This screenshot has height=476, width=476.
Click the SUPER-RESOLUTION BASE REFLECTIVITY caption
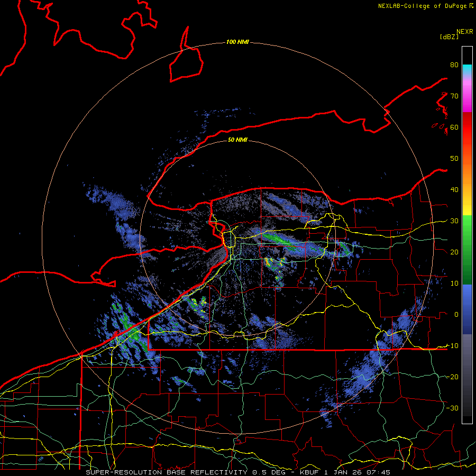167,472
